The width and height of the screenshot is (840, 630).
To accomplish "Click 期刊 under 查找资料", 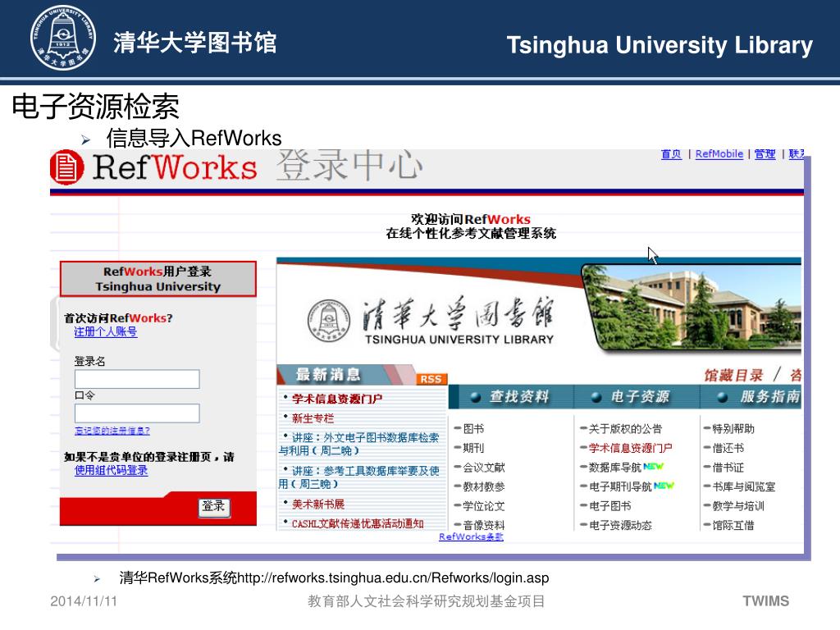I will point(473,448).
